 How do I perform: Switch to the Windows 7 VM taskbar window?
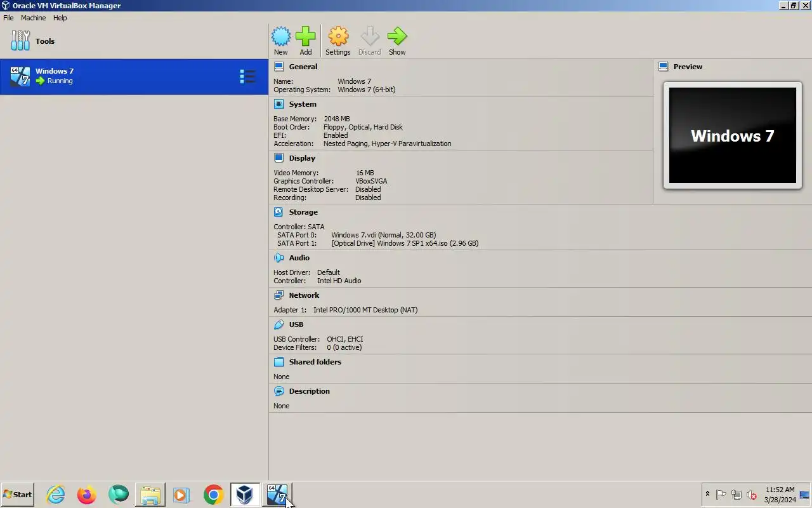pos(277,495)
